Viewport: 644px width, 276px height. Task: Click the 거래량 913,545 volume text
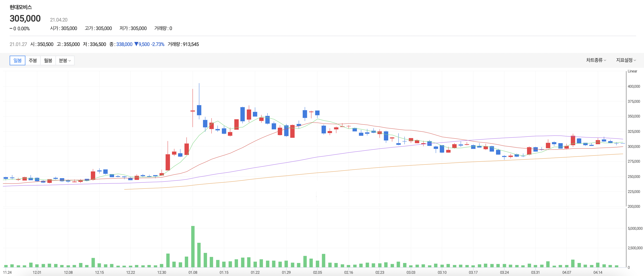pos(183,44)
